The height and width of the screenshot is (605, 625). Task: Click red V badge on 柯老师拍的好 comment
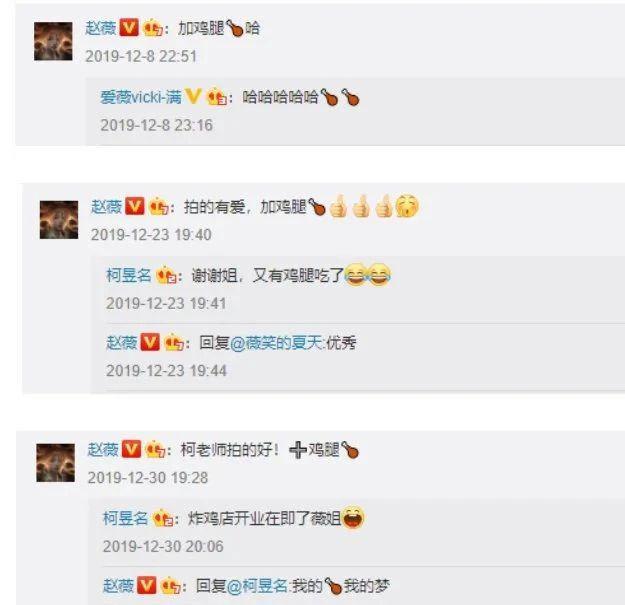(x=131, y=449)
